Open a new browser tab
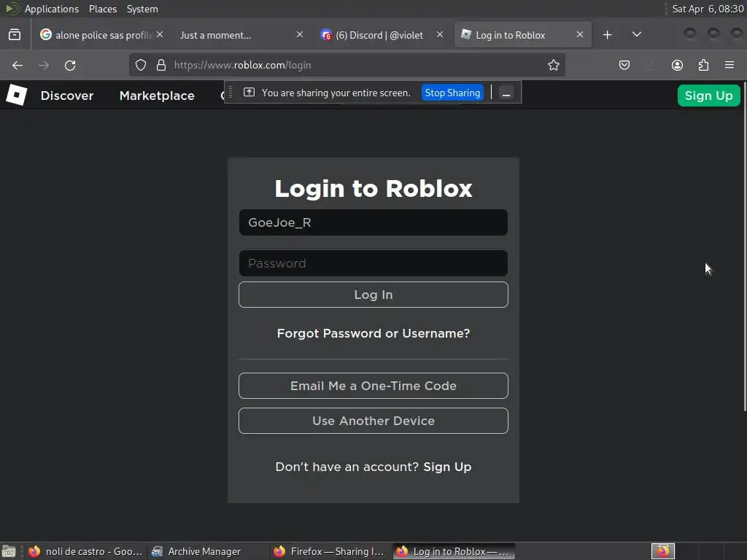Image resolution: width=747 pixels, height=560 pixels. [x=607, y=35]
